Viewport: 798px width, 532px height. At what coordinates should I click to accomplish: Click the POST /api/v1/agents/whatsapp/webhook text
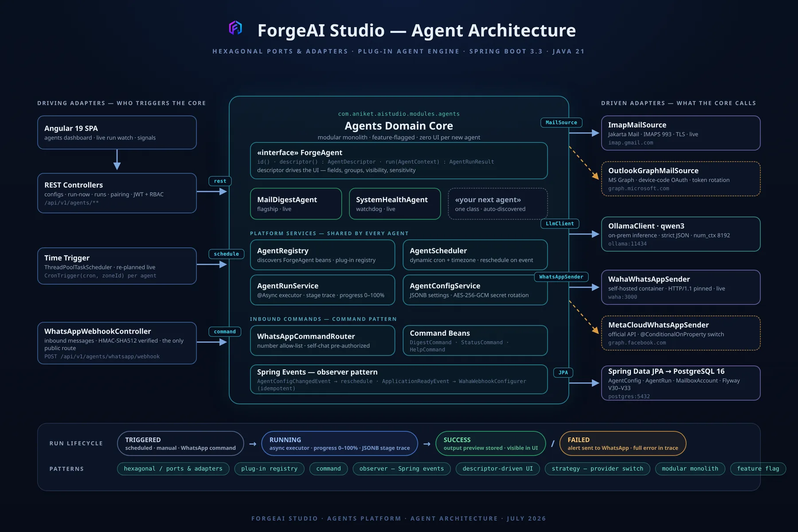(102, 356)
